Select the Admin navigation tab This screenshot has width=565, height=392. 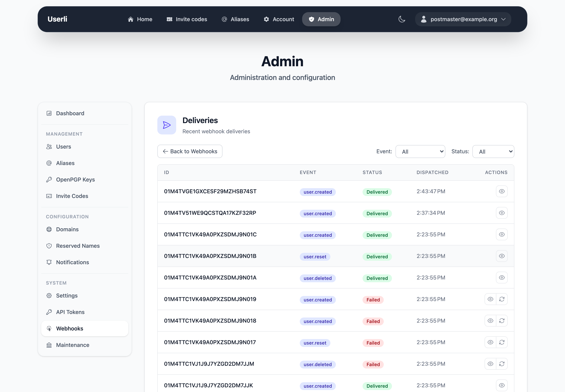pyautogui.click(x=321, y=19)
